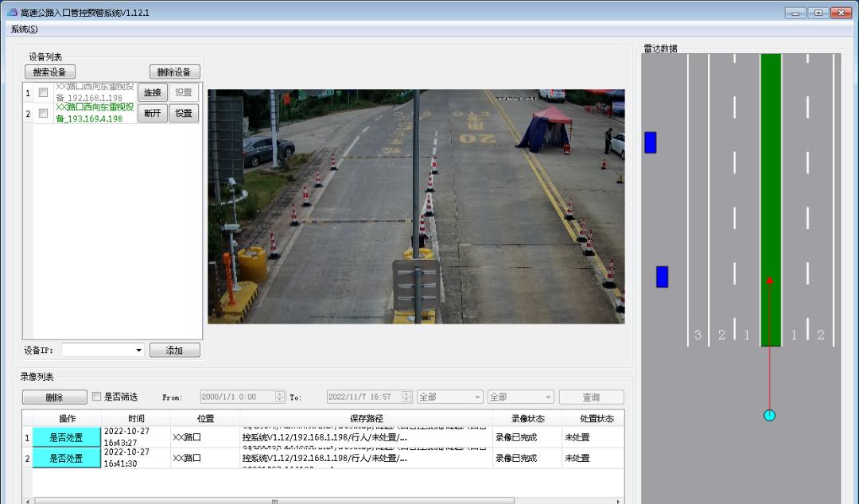The width and height of the screenshot is (859, 504).
Task: Click the cyan 是否处置 button in row 1
Action: point(66,437)
